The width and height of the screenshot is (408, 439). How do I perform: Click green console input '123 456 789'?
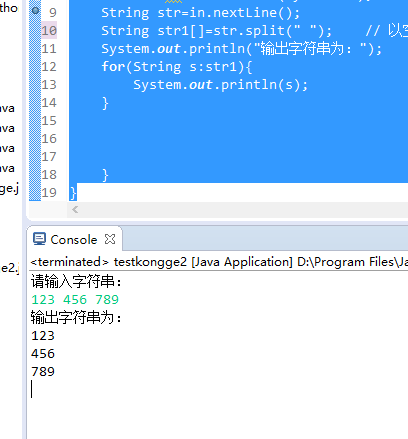click(75, 300)
